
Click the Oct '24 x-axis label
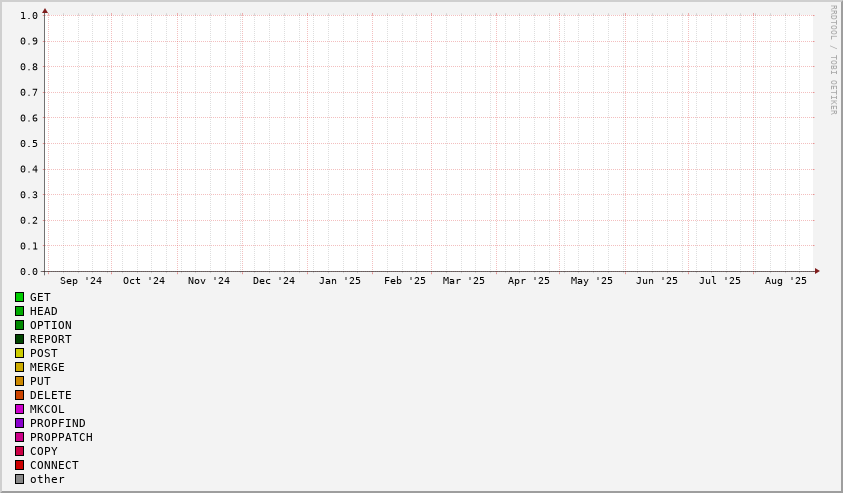tap(144, 281)
